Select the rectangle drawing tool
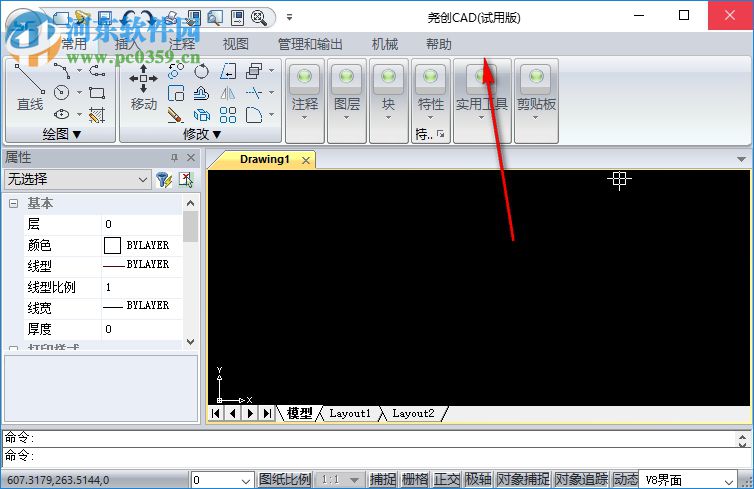 [x=97, y=93]
